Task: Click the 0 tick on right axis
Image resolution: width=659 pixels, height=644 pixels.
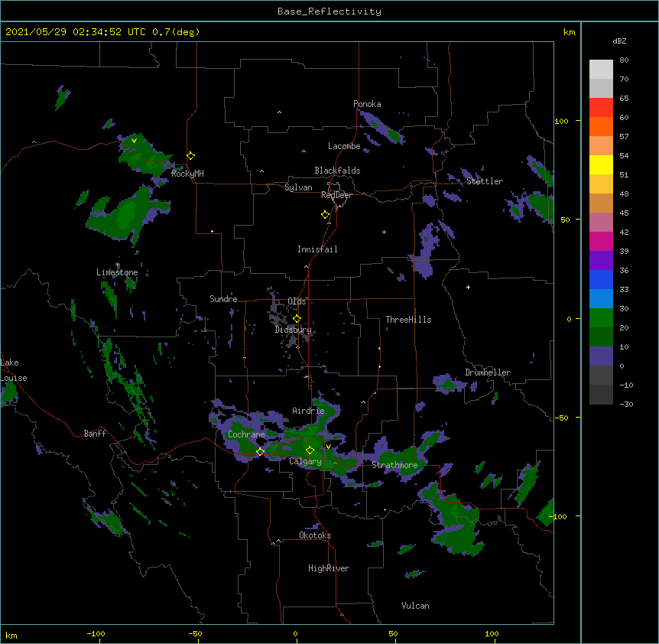Action: point(569,320)
